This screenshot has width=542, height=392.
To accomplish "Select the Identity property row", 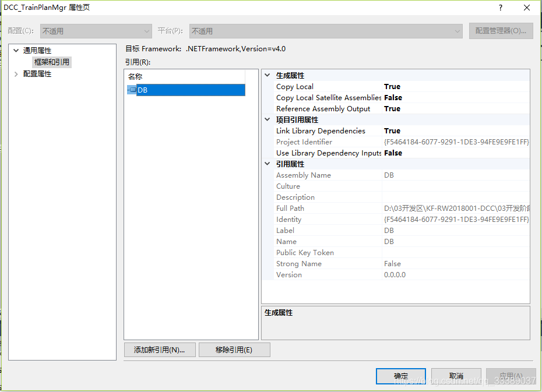I will click(402, 219).
